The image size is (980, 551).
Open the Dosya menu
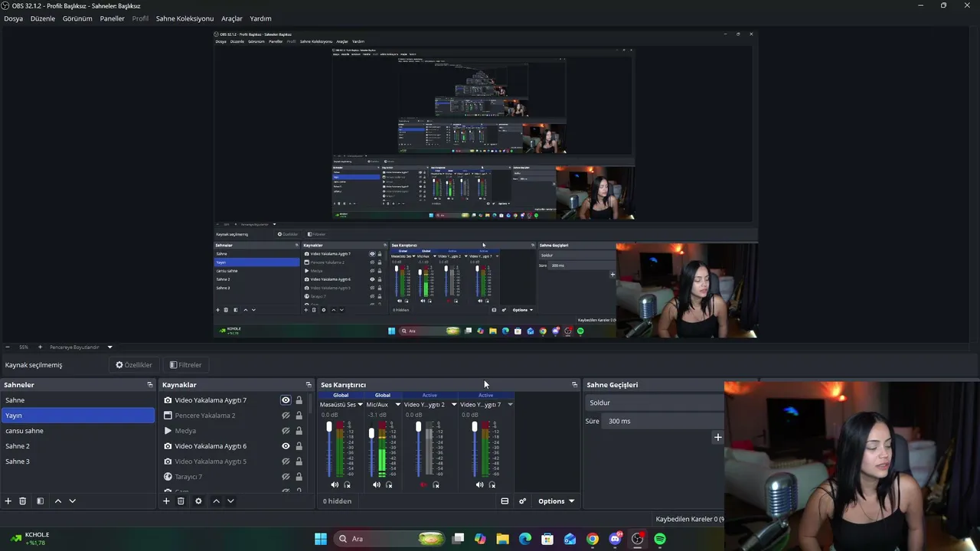[13, 18]
